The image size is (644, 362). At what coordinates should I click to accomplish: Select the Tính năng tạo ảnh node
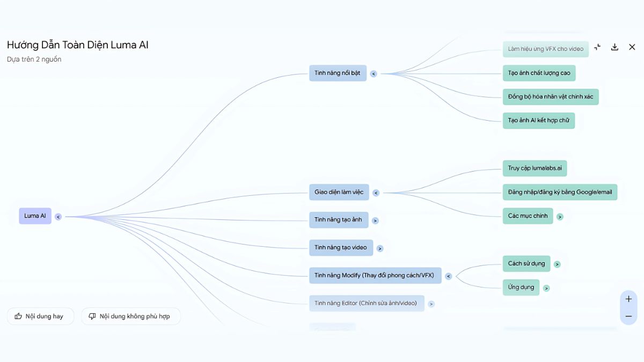pyautogui.click(x=338, y=220)
